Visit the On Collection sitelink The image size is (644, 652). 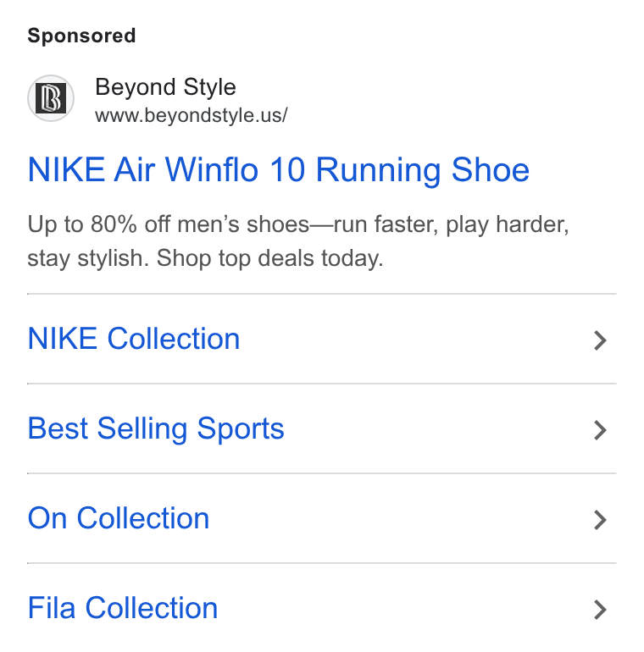click(x=118, y=518)
